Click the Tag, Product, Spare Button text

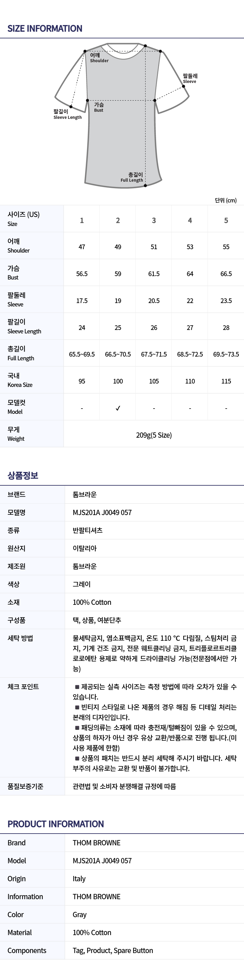[113, 950]
